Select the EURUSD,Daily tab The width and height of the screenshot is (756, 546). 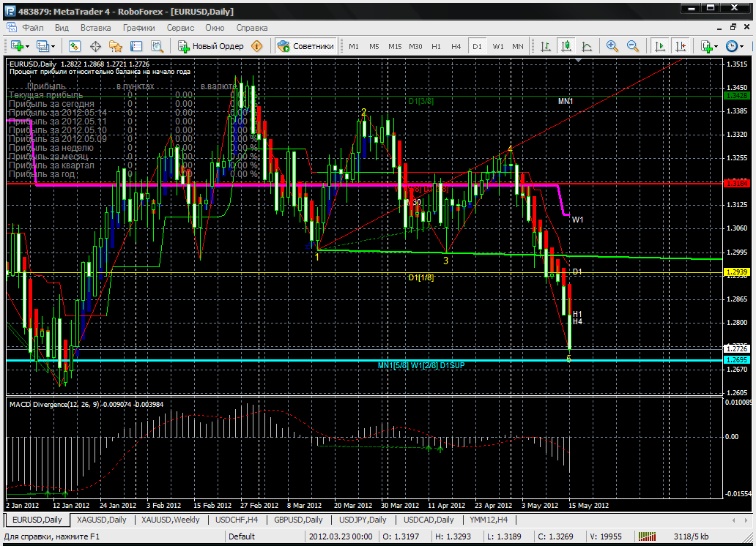point(37,520)
